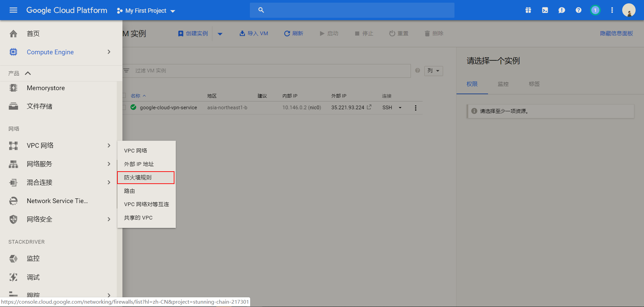The height and width of the screenshot is (307, 644).
Task: Click the Network Service Tiers icon
Action: 13,201
